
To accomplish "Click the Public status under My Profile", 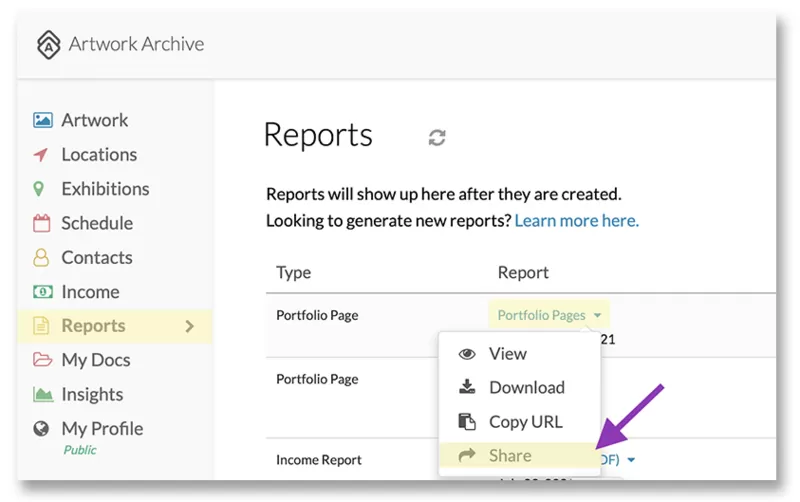I will pos(80,450).
